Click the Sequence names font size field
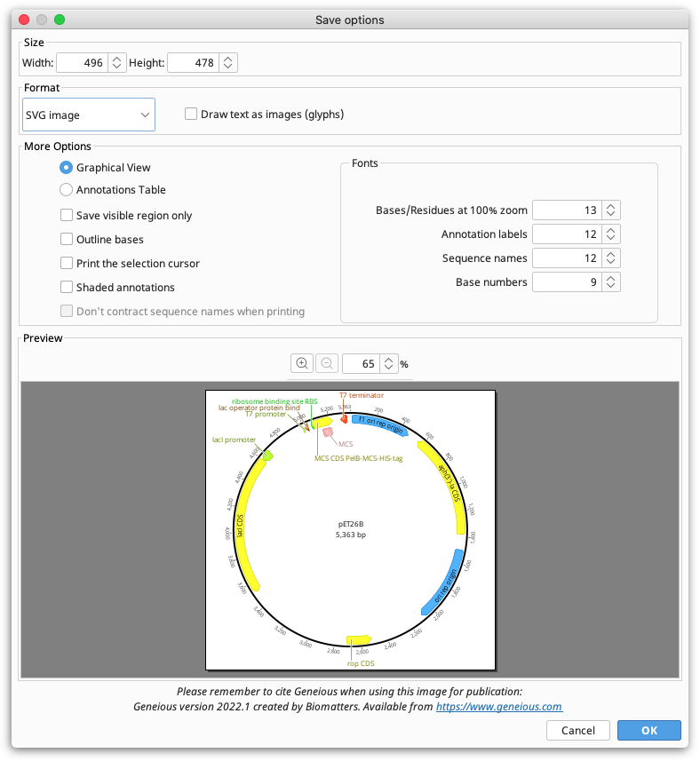 567,258
